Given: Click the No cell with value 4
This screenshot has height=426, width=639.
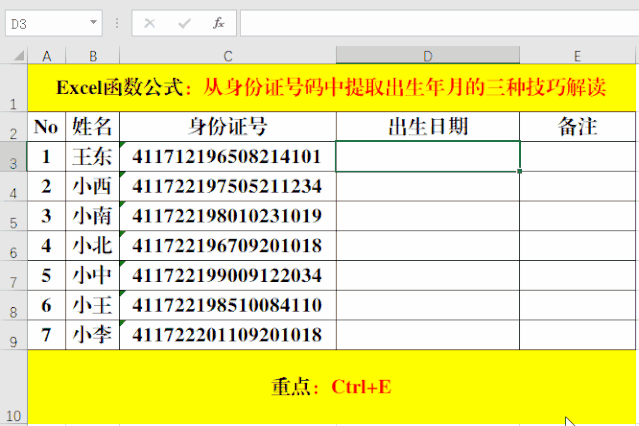Looking at the screenshot, I should tap(46, 246).
